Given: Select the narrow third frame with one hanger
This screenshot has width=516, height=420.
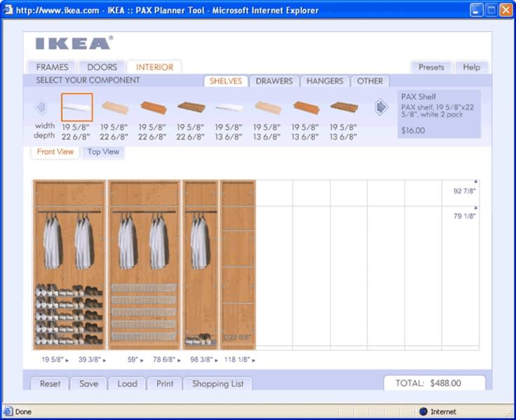Looking at the screenshot, I should (x=201, y=264).
